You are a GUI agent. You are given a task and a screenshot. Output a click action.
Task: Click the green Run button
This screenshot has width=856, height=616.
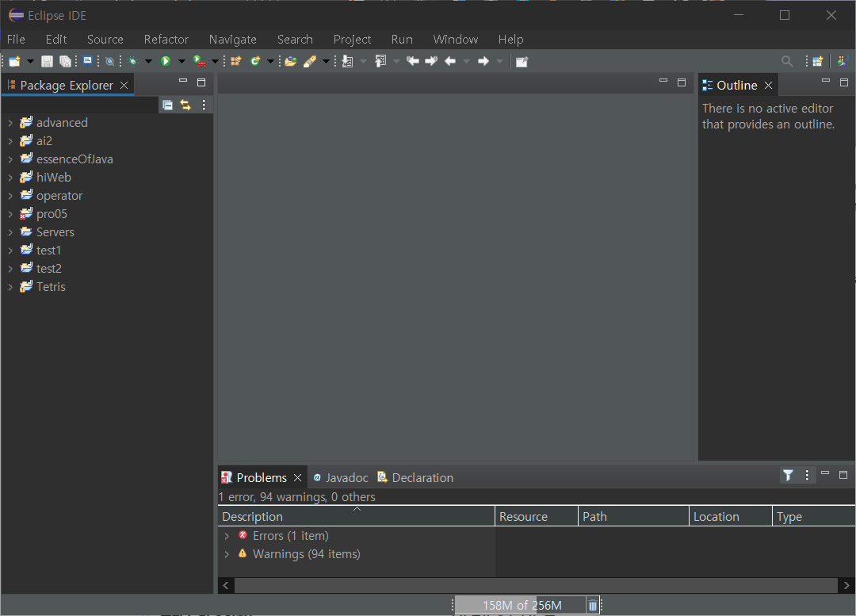pyautogui.click(x=166, y=61)
